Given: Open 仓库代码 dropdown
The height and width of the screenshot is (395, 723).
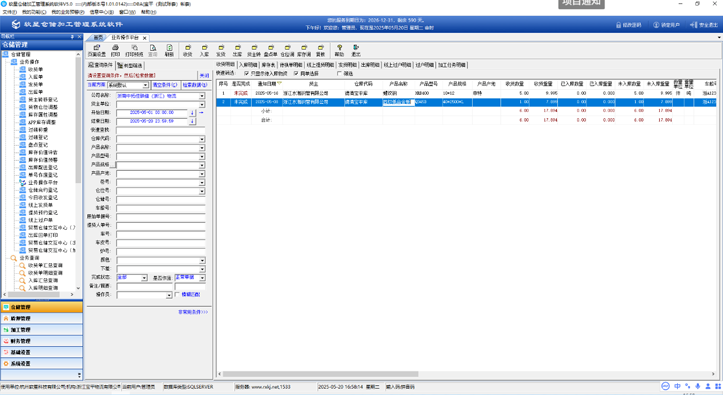Looking at the screenshot, I should [x=202, y=139].
